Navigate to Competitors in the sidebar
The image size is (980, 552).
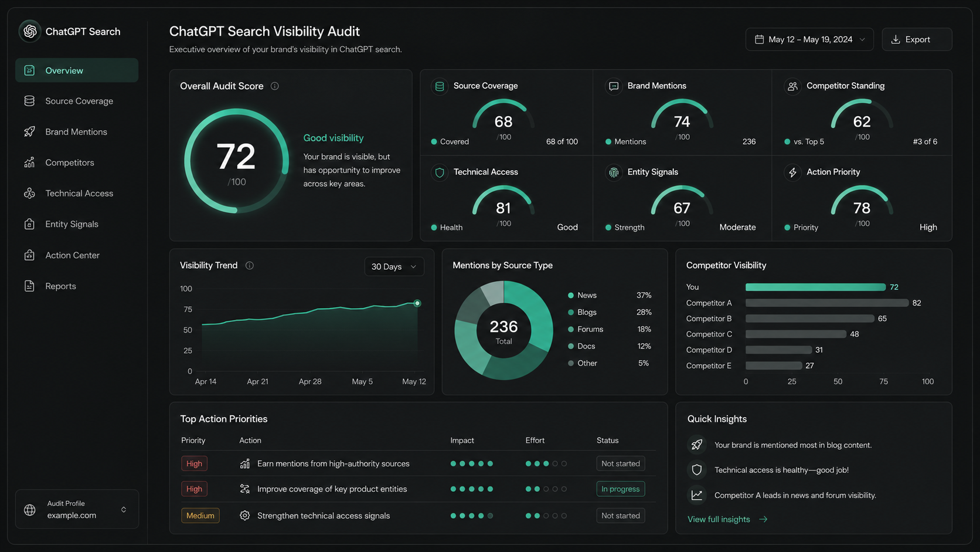point(77,162)
